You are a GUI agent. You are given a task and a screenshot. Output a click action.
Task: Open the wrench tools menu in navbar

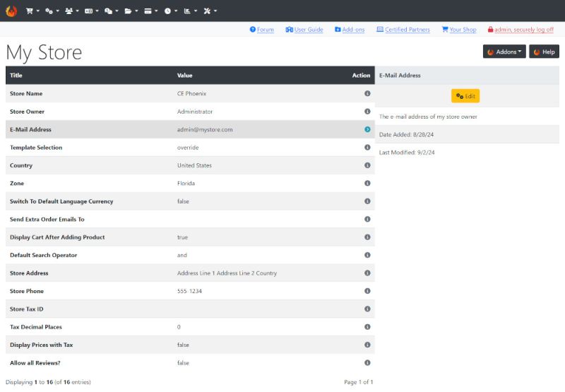pyautogui.click(x=210, y=11)
